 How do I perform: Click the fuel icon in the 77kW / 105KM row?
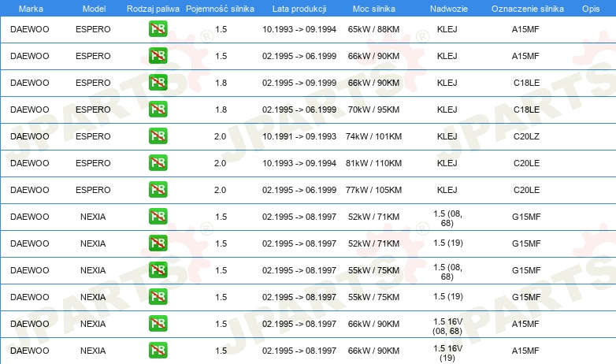(158, 189)
